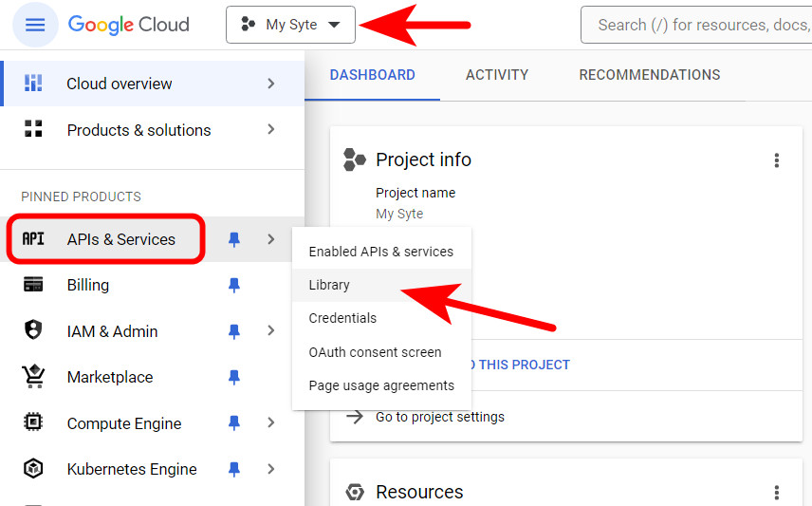Image resolution: width=812 pixels, height=506 pixels.
Task: Open the hamburger navigation menu
Action: tap(35, 25)
